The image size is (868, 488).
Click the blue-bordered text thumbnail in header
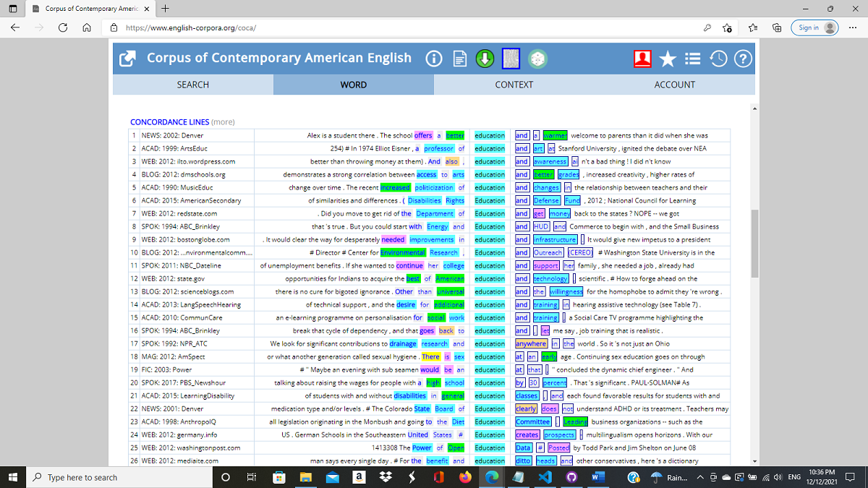511,59
